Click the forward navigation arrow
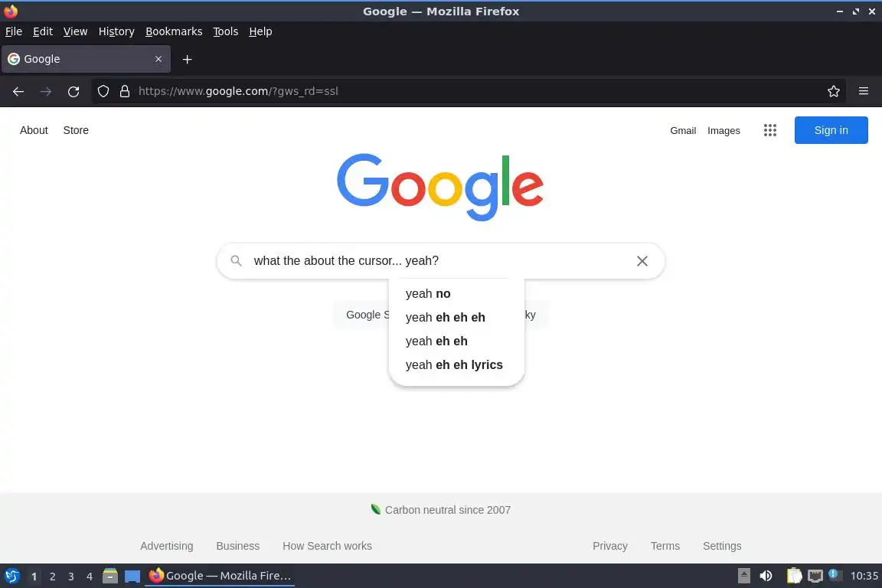Screen dimensions: 882x588 pos(46,91)
